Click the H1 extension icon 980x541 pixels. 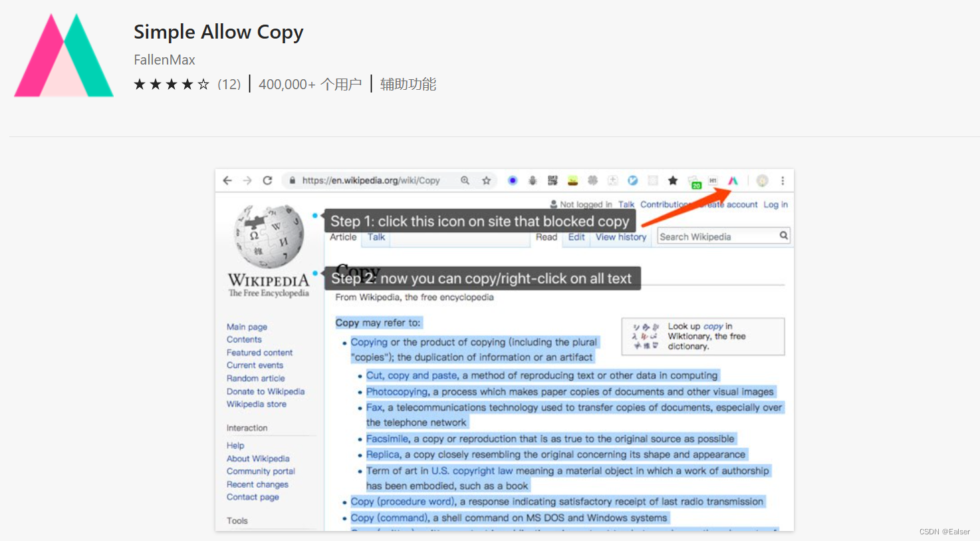[713, 180]
